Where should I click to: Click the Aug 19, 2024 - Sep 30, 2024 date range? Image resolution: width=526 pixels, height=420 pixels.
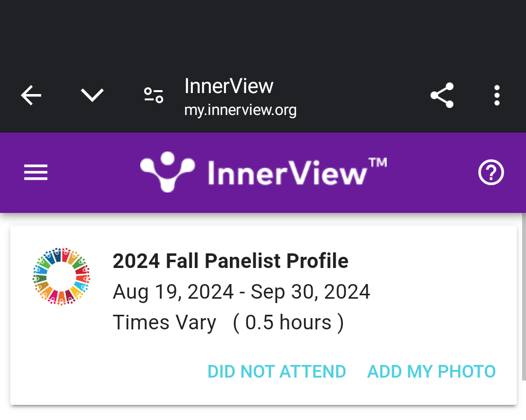point(242,292)
